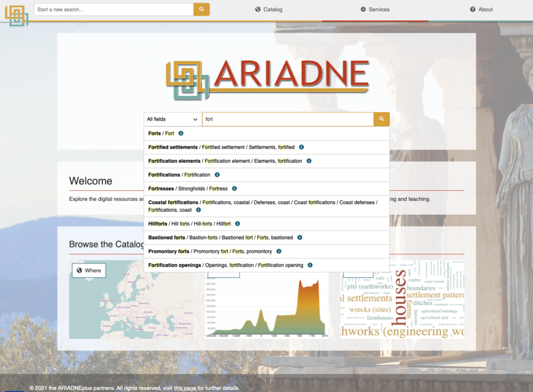Click the main orange search button
This screenshot has height=392, width=533.
tap(382, 119)
